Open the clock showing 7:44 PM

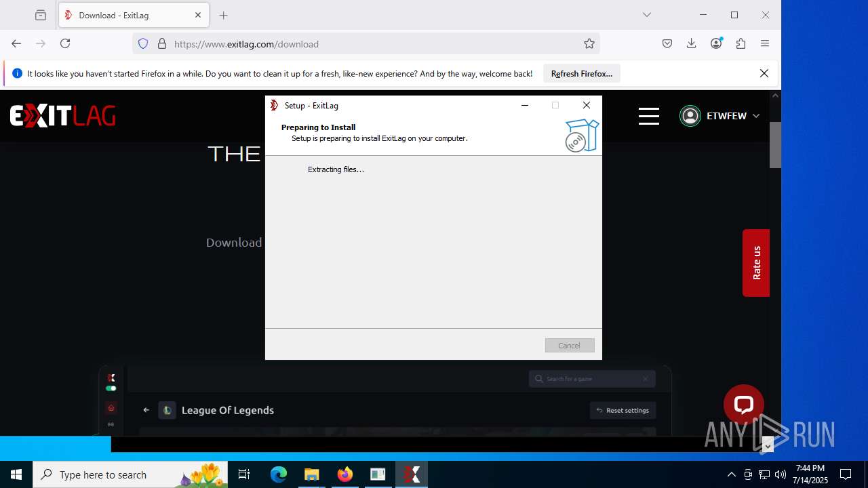tap(810, 474)
